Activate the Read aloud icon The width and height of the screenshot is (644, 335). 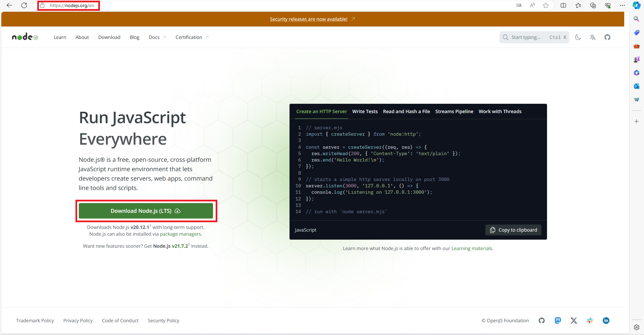pyautogui.click(x=532, y=5)
